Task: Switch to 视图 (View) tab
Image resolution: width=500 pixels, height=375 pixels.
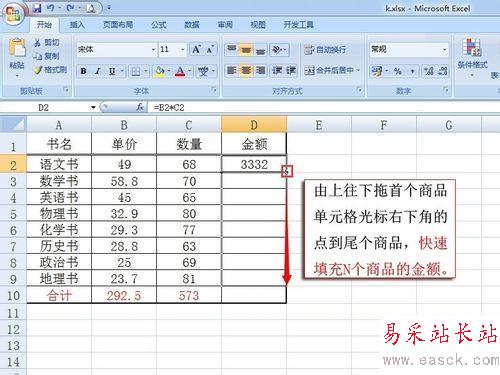Action: coord(258,25)
